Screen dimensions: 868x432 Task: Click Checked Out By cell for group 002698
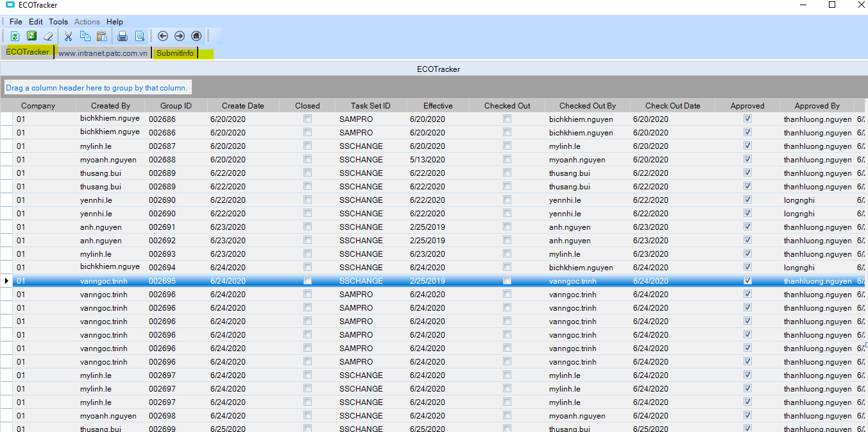[x=588, y=415]
